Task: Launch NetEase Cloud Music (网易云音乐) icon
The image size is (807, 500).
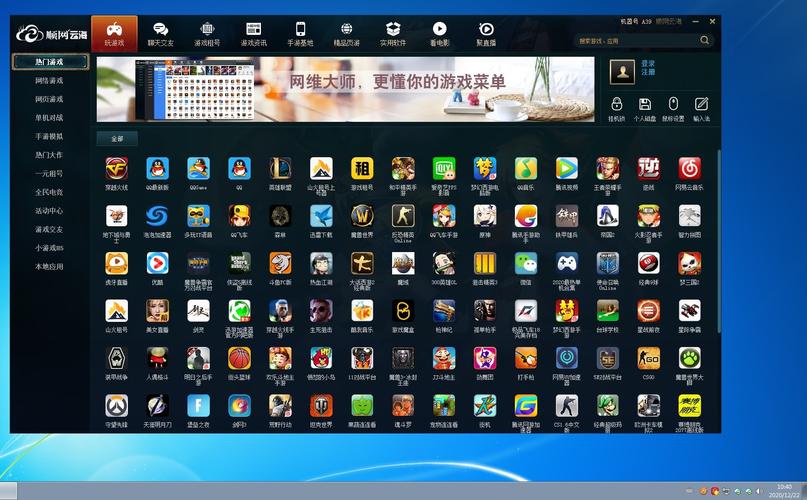Action: click(689, 168)
